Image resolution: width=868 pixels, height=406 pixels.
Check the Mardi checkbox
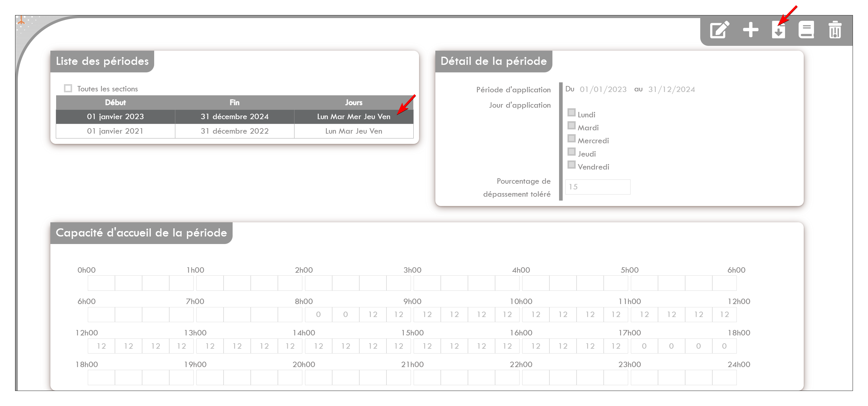point(571,125)
